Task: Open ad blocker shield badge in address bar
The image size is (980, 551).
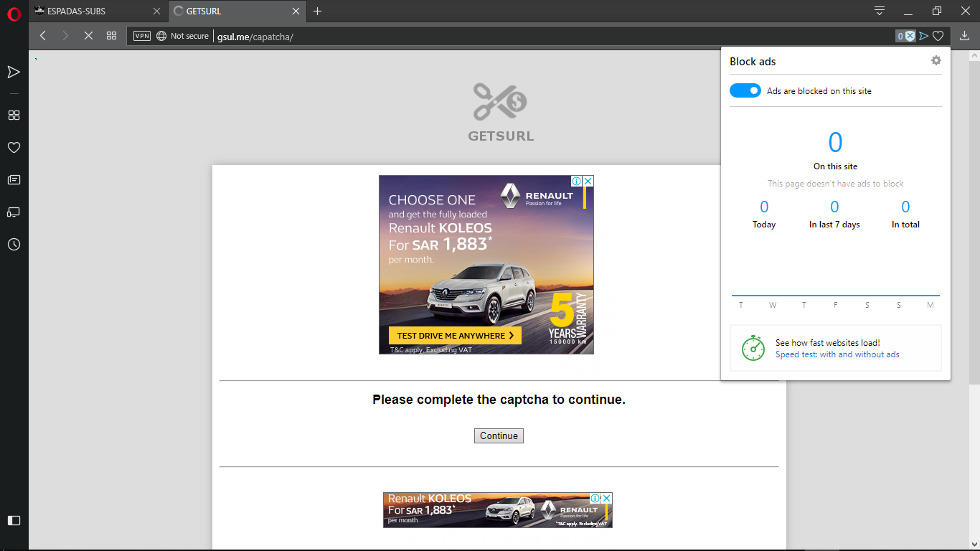Action: (905, 36)
